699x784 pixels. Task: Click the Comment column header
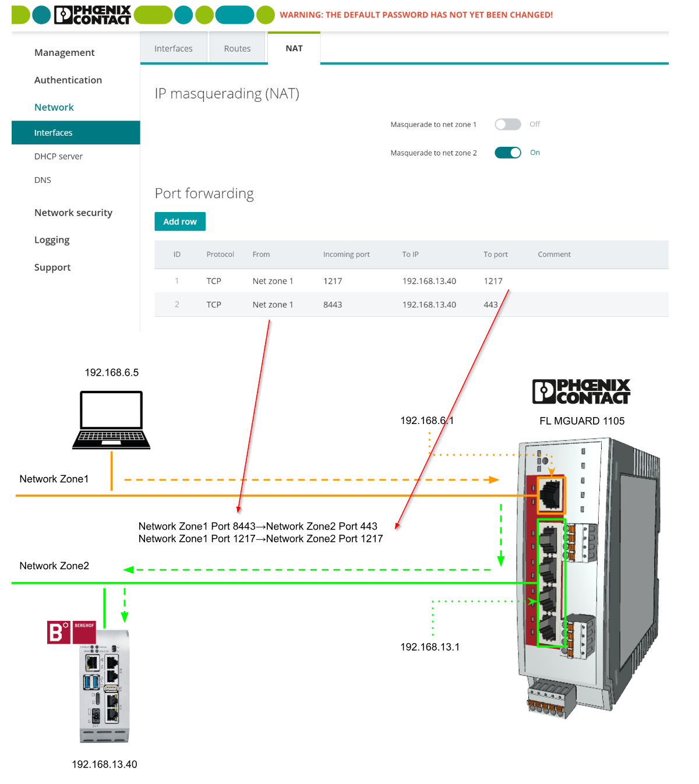click(x=555, y=255)
